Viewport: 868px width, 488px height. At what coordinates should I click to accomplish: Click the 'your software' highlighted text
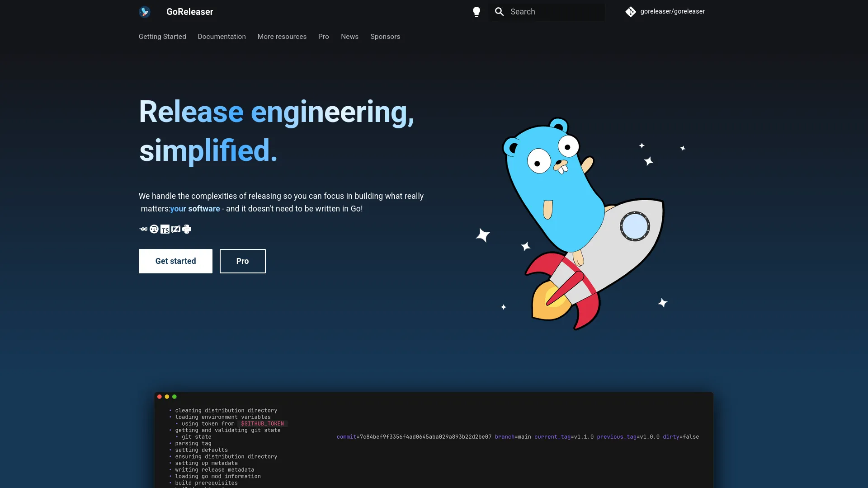click(x=195, y=209)
